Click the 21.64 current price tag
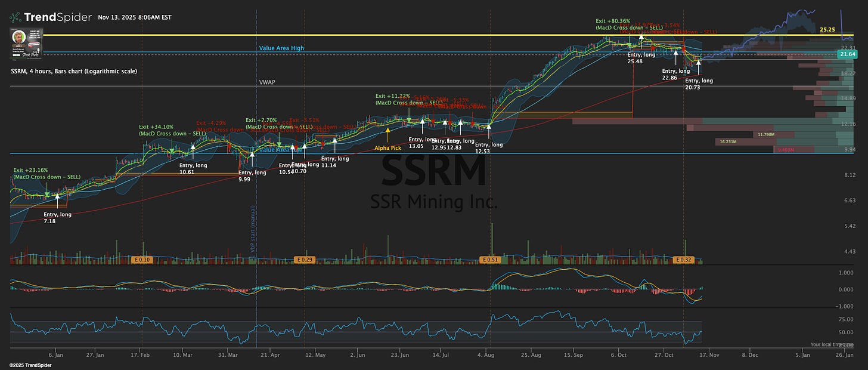This screenshot has height=370, width=868. [x=846, y=54]
